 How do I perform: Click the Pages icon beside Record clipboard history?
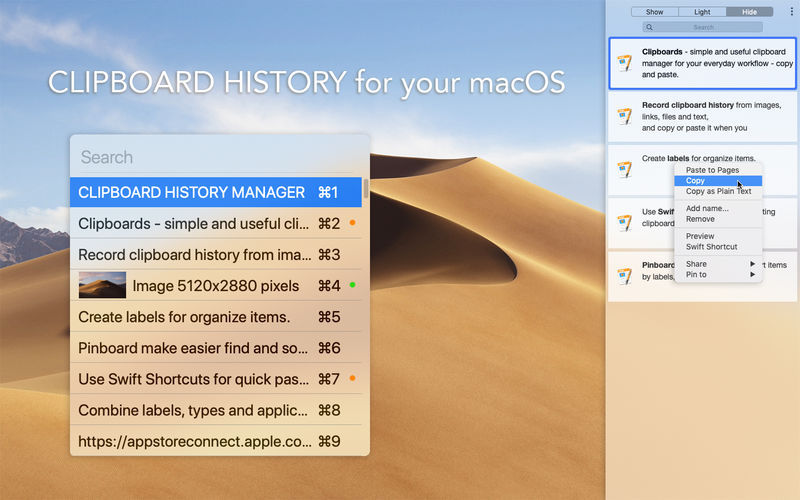click(624, 116)
